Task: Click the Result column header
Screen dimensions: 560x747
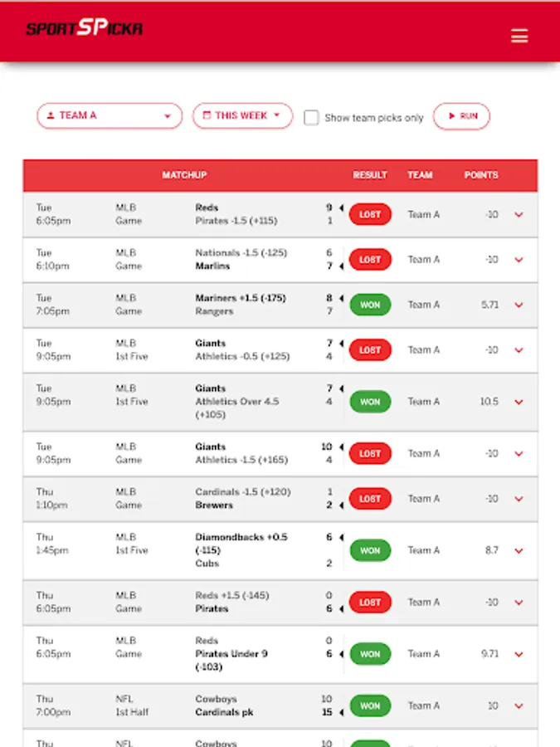Action: 370,175
